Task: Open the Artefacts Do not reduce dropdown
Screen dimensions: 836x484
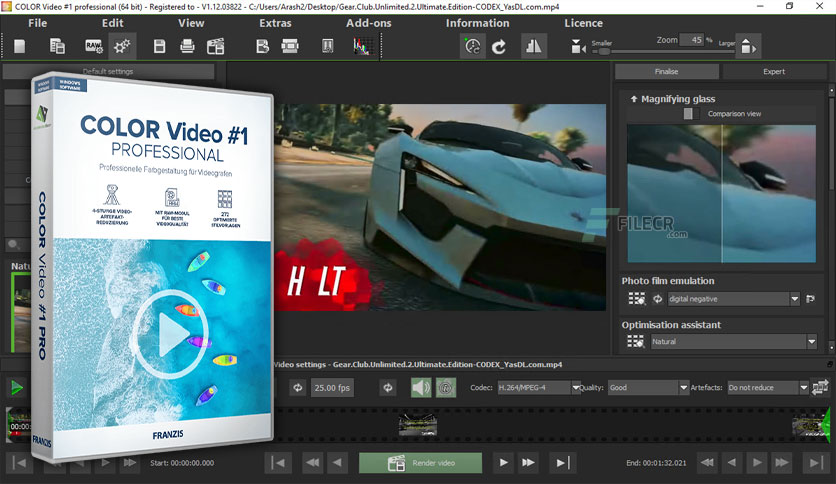Action: coord(768,388)
